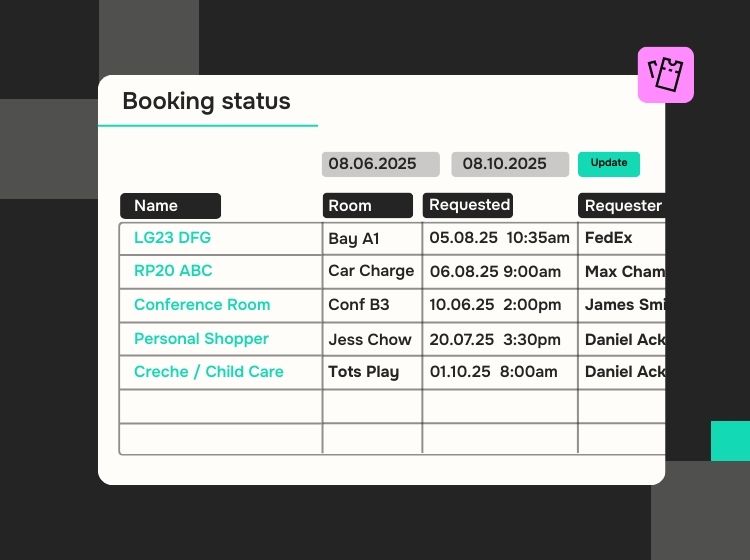This screenshot has height=560, width=750.
Task: Open the Personal Shopper booking link
Action: 201,339
